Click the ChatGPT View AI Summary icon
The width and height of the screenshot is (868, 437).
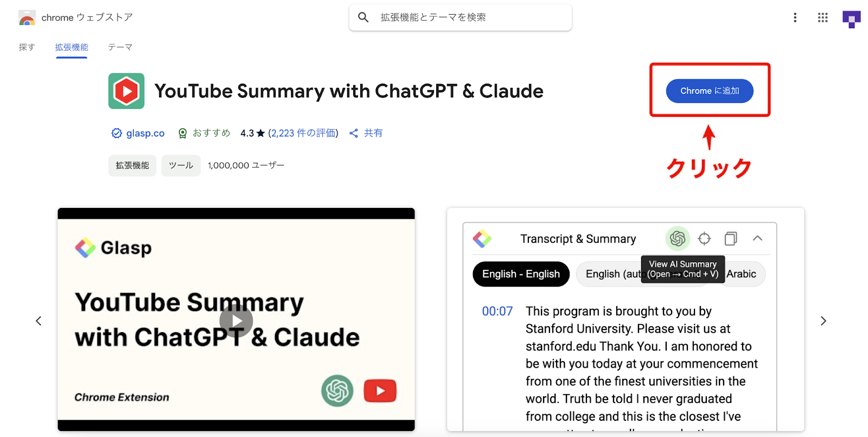[678, 238]
